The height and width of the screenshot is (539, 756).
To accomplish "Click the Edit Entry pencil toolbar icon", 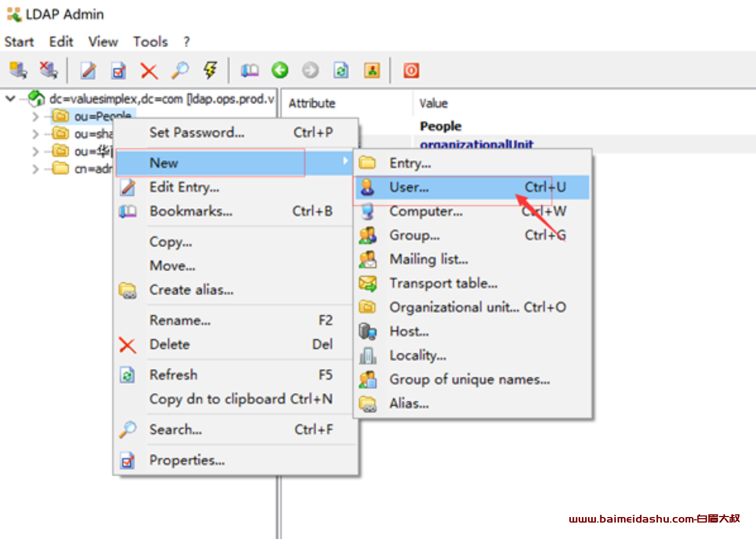I will pos(88,70).
